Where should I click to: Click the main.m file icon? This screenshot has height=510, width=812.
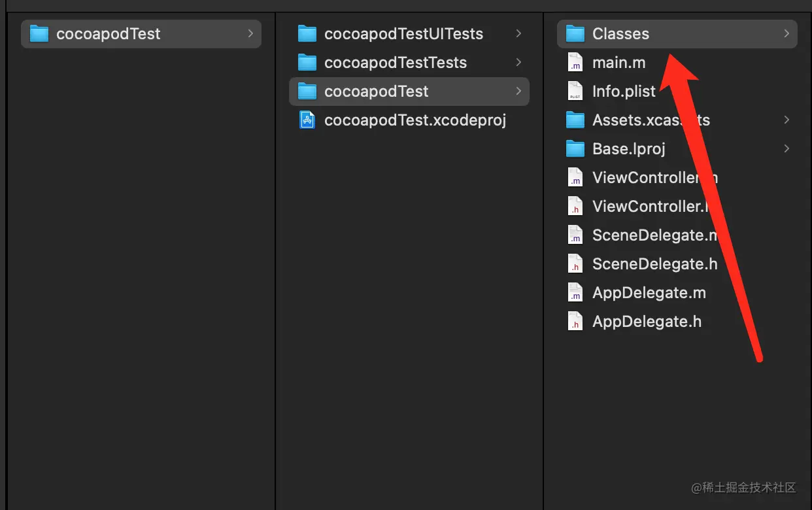coord(575,63)
